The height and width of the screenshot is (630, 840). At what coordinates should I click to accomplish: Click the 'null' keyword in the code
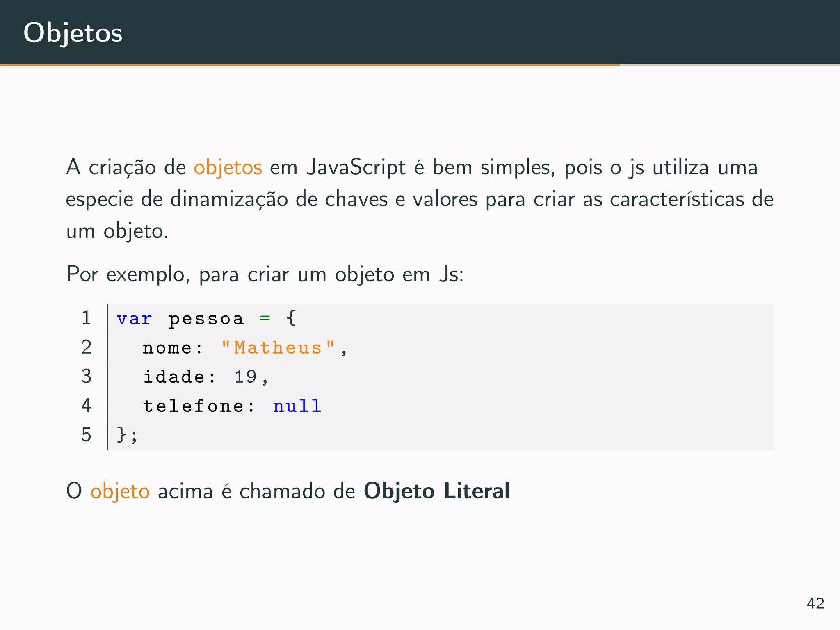coord(297,406)
